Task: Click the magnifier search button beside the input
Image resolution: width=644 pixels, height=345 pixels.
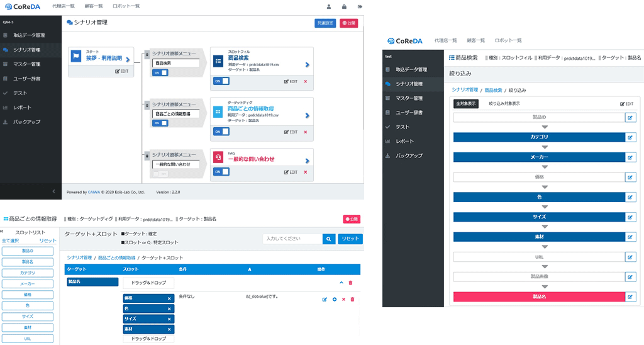Action: click(x=329, y=239)
